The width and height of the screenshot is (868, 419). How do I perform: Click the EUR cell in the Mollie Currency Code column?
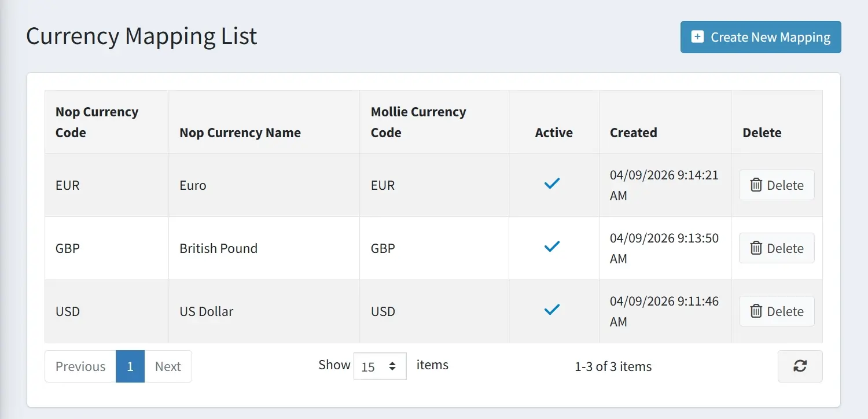[x=434, y=185]
